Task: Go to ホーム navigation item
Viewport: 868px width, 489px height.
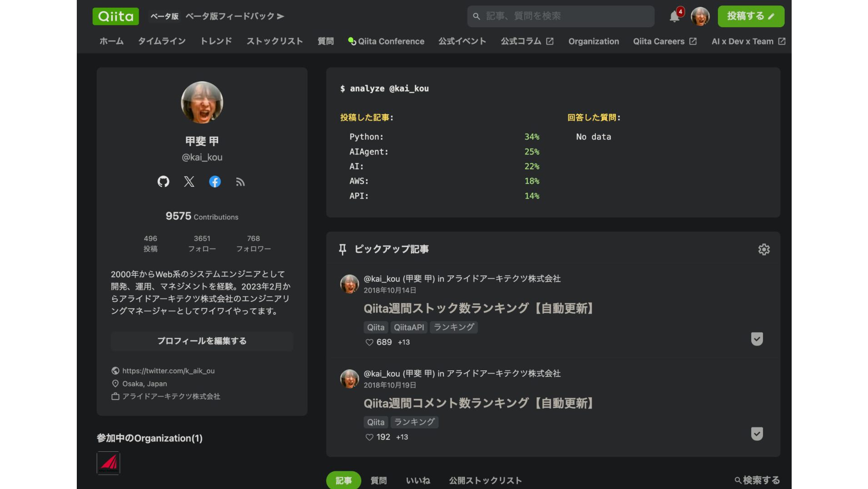Action: point(111,41)
